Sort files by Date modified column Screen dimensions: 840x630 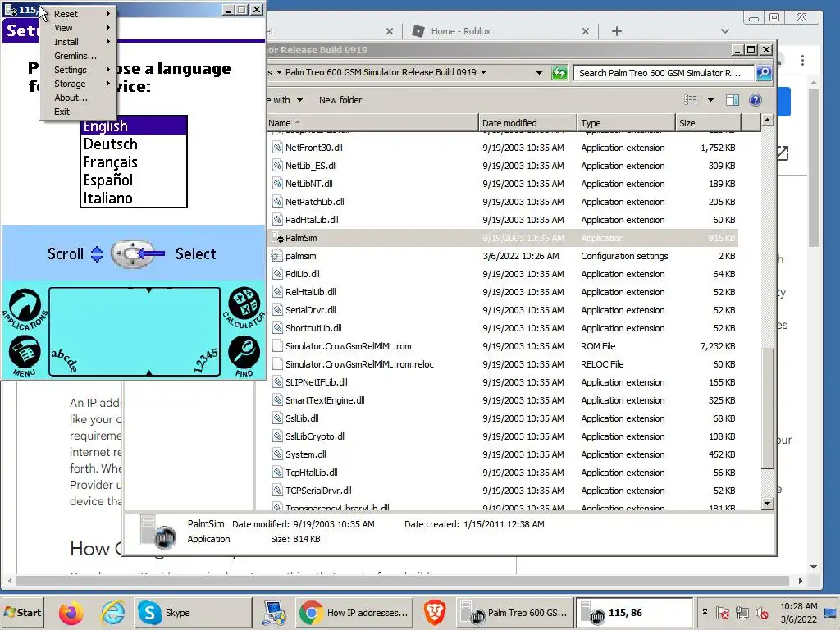coord(527,123)
